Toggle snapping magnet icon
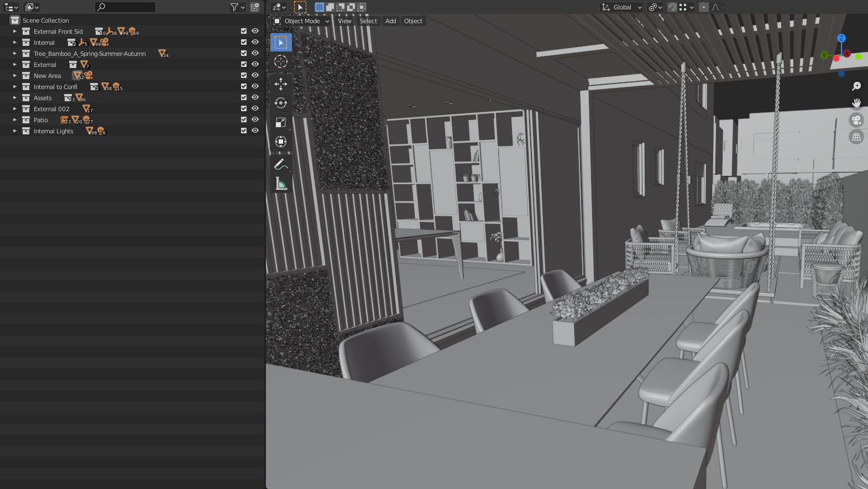This screenshot has width=868, height=489. click(672, 7)
